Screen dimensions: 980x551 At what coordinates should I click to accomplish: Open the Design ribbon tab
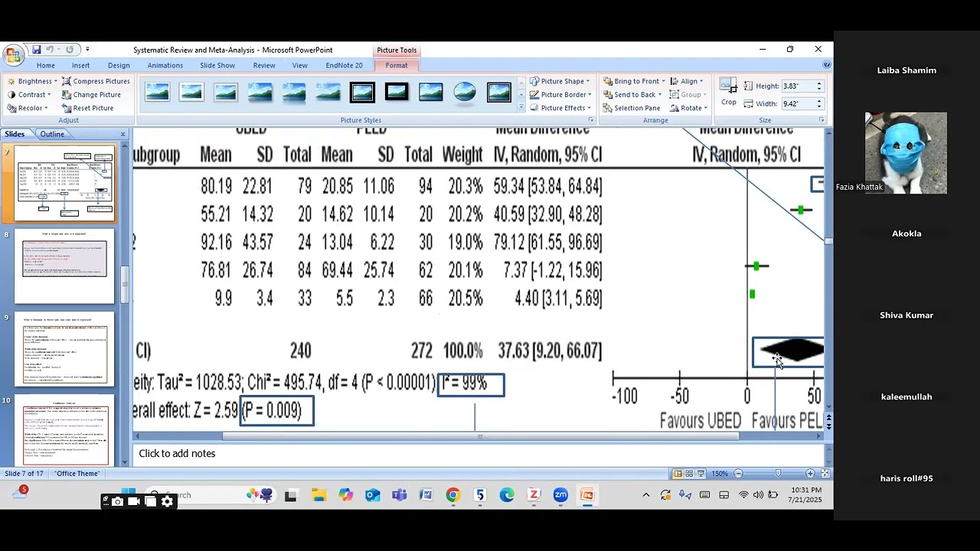pos(119,65)
